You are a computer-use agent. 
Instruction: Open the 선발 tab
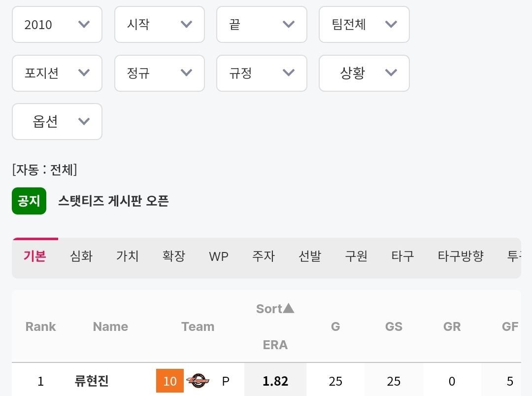[x=310, y=256]
